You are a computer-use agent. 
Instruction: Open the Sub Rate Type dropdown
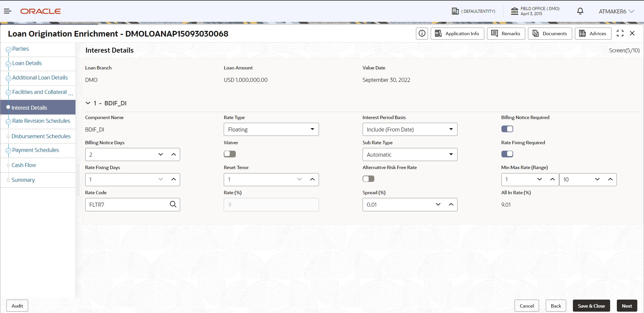(x=410, y=155)
